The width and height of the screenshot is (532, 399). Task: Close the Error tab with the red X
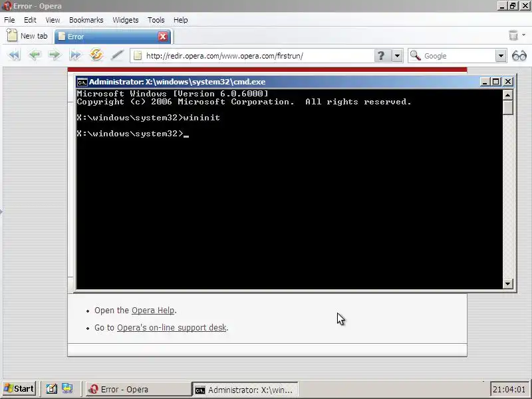163,37
